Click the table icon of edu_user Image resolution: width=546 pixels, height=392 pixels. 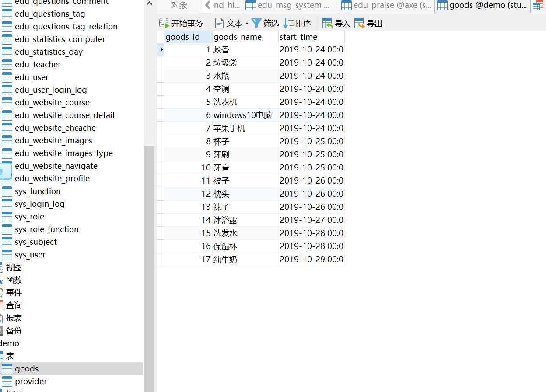(x=7, y=77)
